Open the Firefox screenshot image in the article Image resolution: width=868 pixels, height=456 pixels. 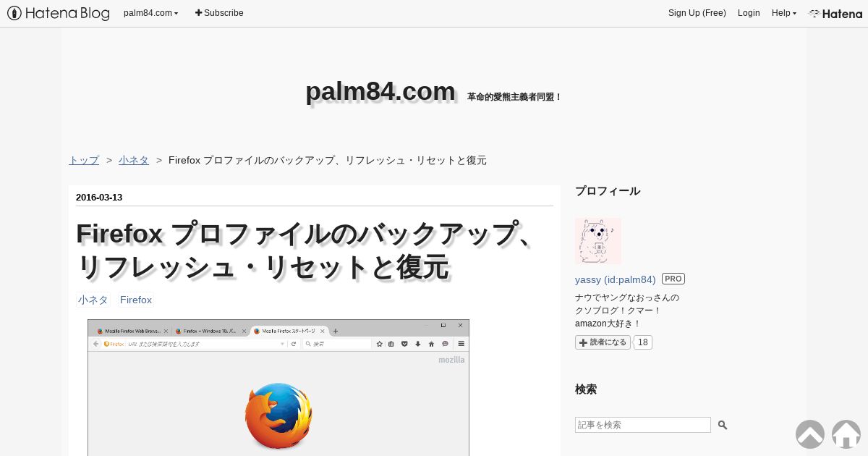point(278,387)
